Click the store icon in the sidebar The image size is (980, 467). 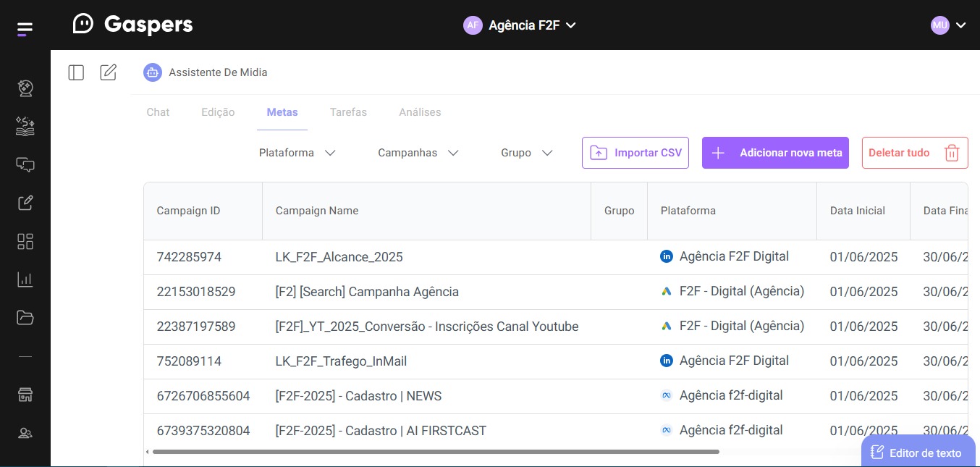click(x=25, y=395)
